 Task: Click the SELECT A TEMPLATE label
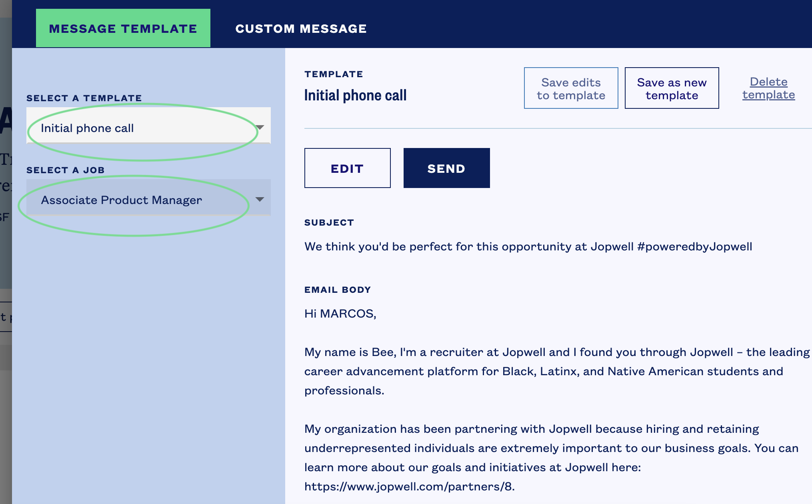(84, 98)
